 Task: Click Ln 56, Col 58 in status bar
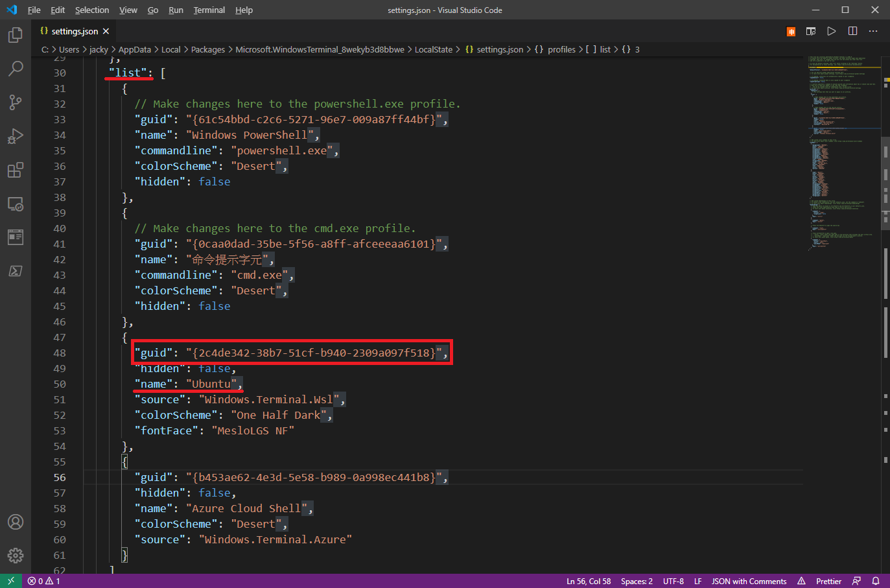[589, 581]
